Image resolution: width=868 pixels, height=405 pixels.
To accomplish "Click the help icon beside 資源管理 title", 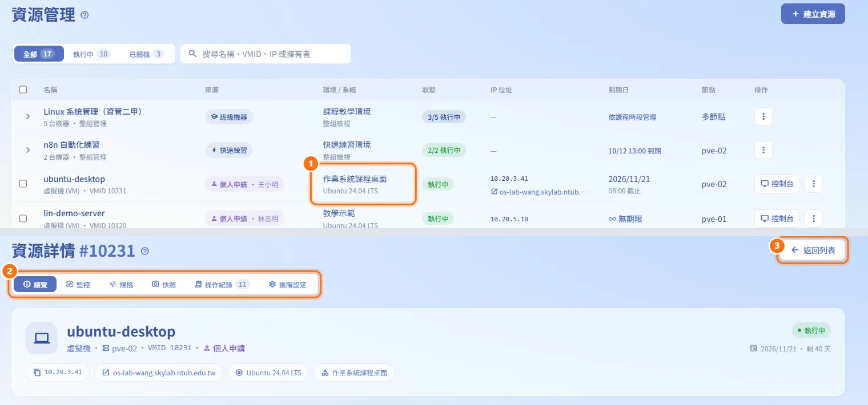I will click(85, 15).
